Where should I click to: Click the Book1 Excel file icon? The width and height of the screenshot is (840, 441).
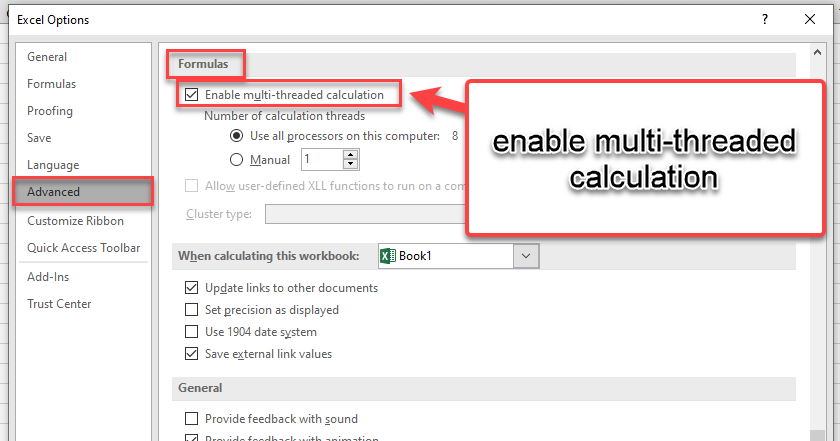click(x=388, y=256)
